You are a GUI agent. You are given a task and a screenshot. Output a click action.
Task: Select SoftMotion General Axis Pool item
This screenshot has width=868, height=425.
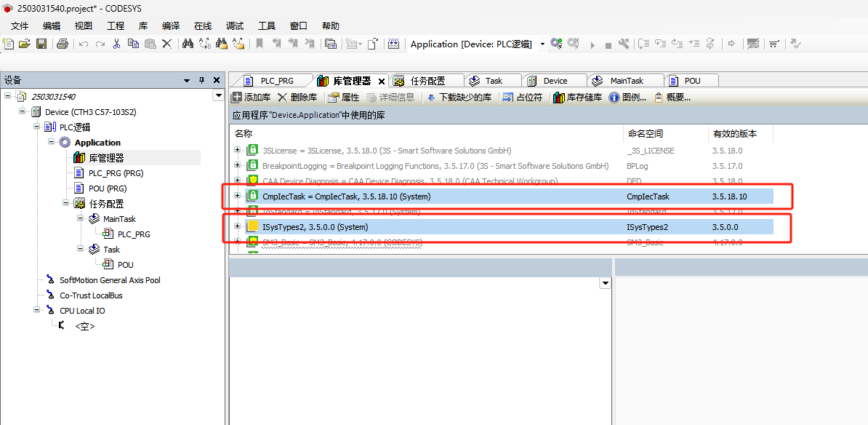(x=110, y=280)
